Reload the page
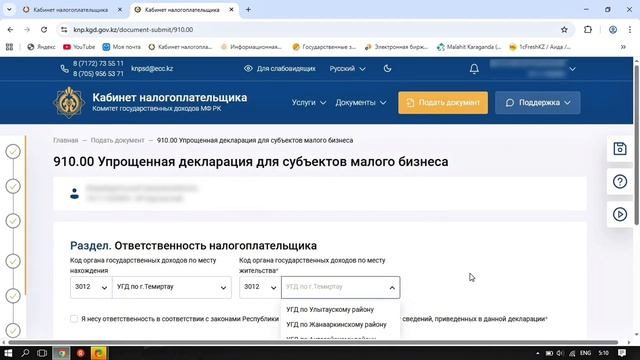This screenshot has width=640, height=360. click(44, 30)
